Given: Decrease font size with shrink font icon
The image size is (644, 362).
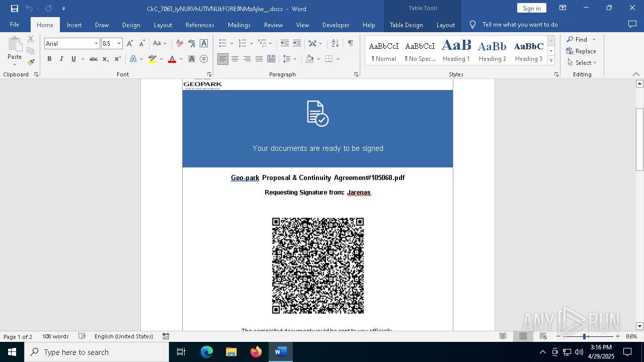Looking at the screenshot, I should click(x=142, y=43).
